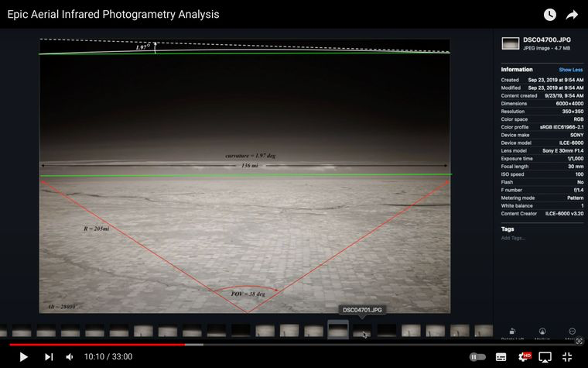
Task: Toggle the autoplay switch
Action: click(x=477, y=356)
